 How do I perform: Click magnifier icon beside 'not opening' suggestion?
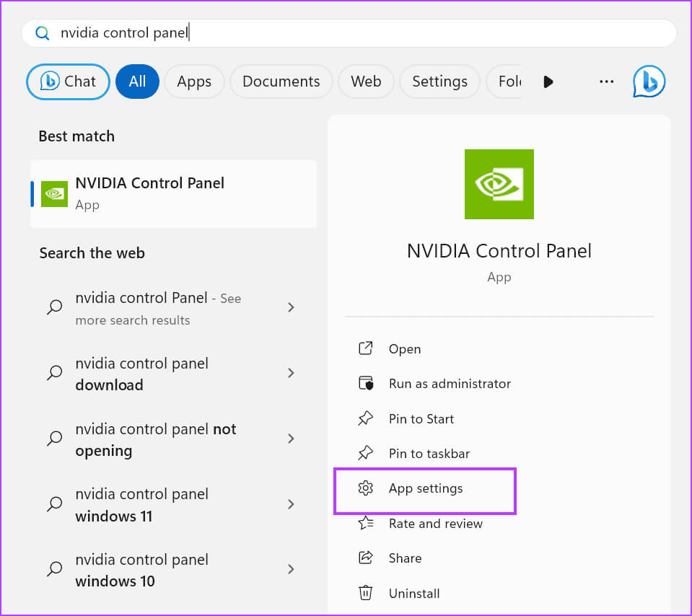pos(55,438)
